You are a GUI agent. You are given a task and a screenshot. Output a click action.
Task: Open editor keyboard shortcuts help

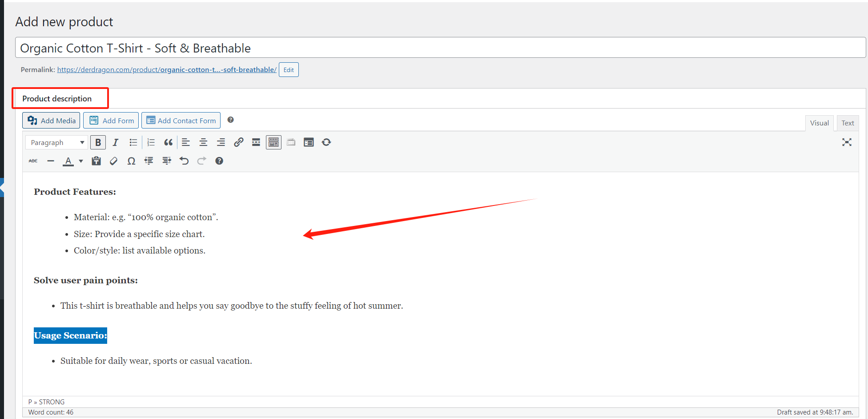coord(219,161)
